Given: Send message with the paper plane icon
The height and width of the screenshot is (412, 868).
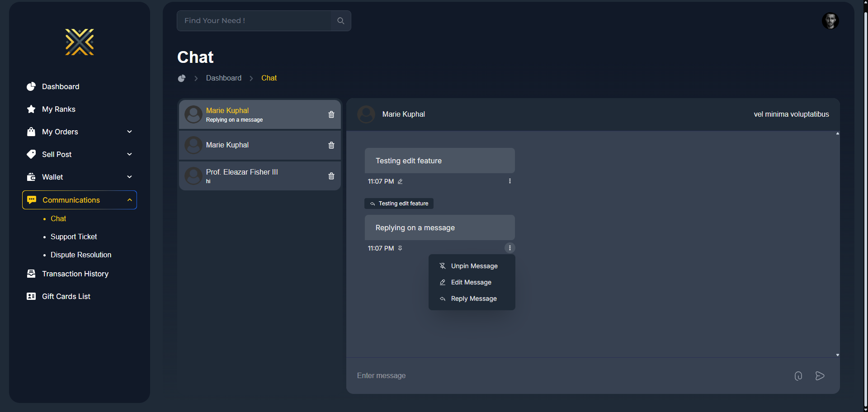Looking at the screenshot, I should [820, 376].
